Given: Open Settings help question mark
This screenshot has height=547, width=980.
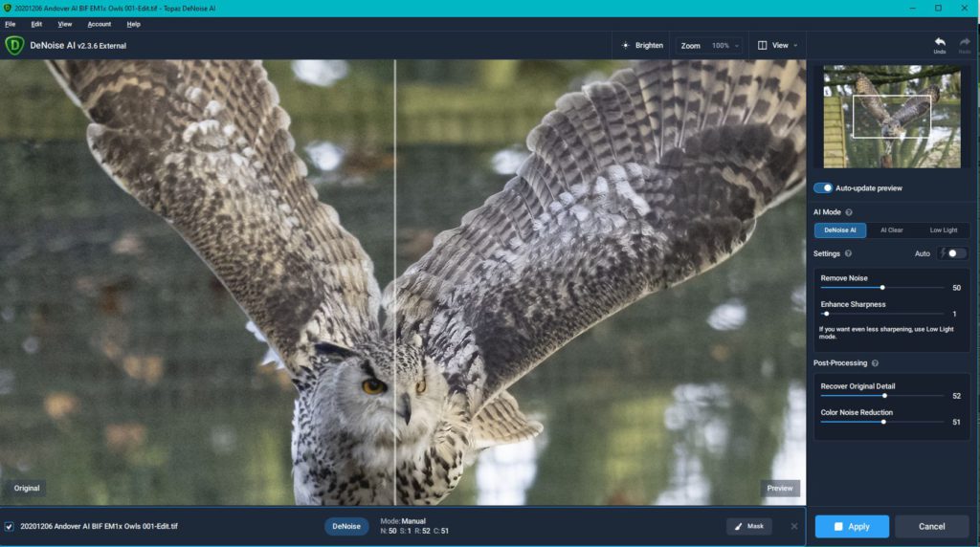Looking at the screenshot, I should (x=848, y=253).
